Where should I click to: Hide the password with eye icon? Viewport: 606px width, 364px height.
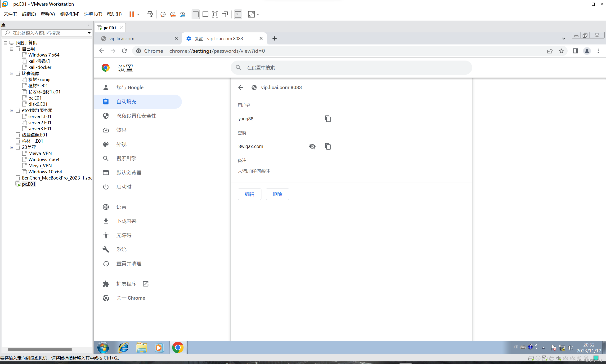(x=312, y=146)
